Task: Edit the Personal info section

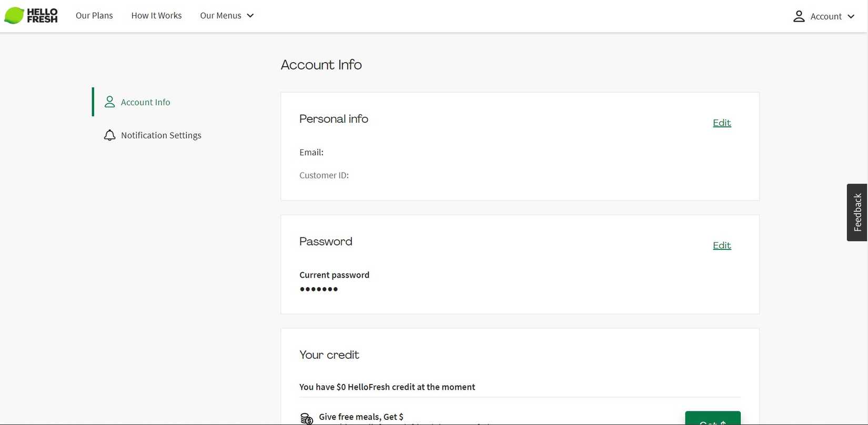Action: 722,123
